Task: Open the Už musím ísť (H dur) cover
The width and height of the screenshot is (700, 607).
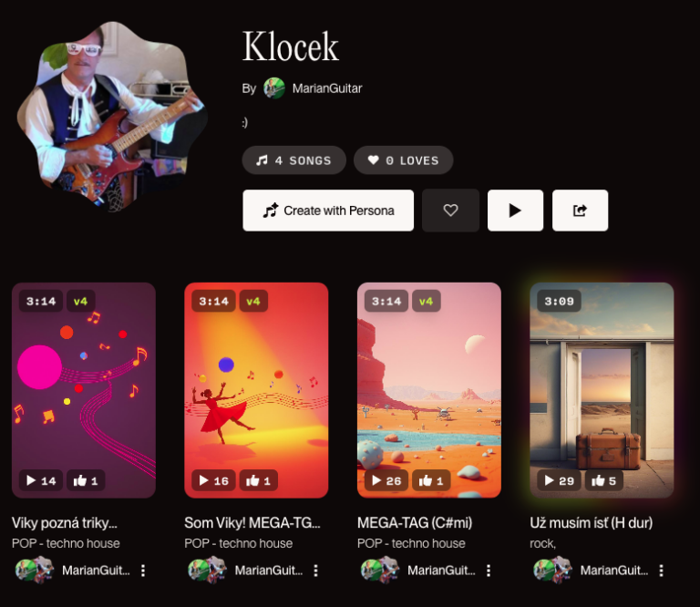Action: 602,390
